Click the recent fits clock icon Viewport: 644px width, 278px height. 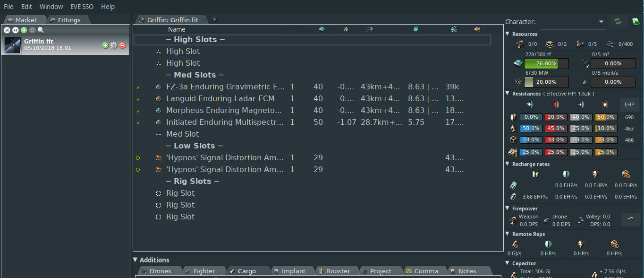click(x=32, y=30)
